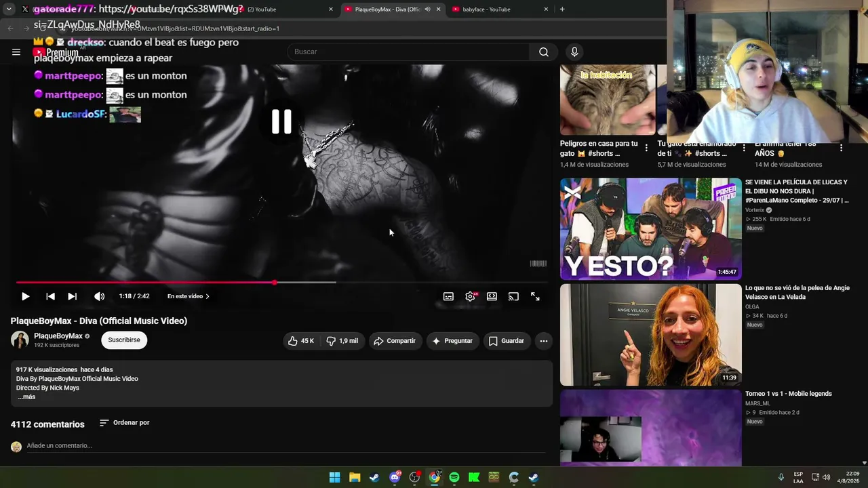868x488 pixels.
Task: Open the Vorterix channel link
Action: (x=755, y=210)
